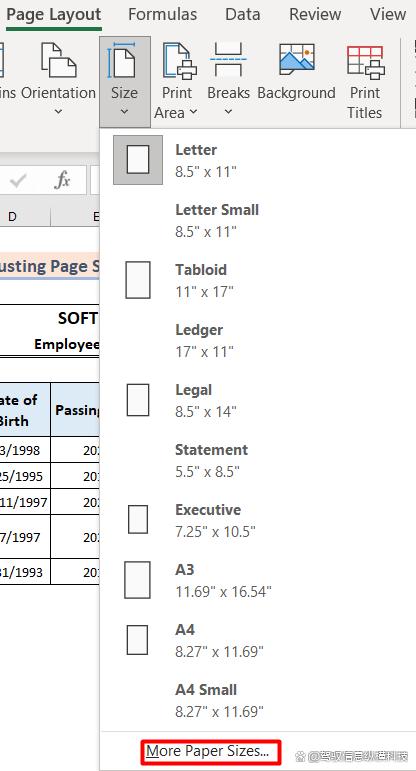Open the Breaks icon

(228, 59)
